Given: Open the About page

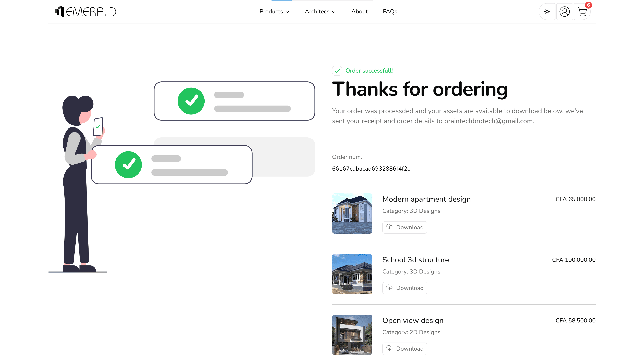Looking at the screenshot, I should click(359, 12).
